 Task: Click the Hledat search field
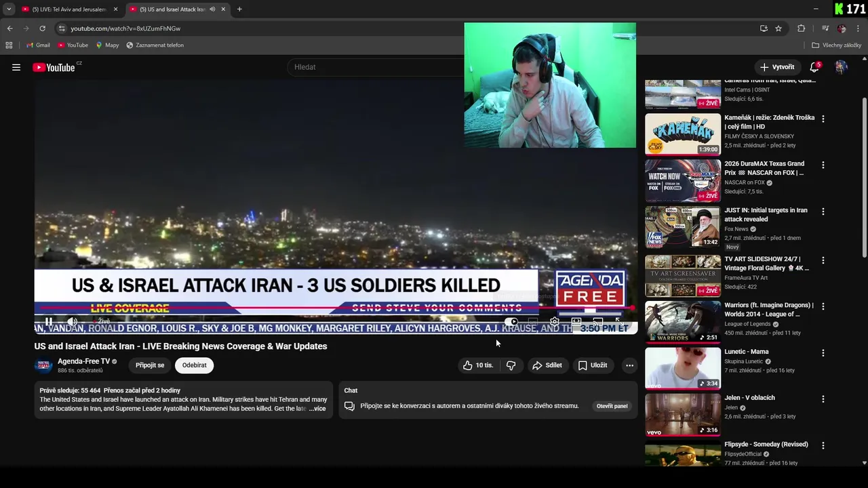click(x=376, y=67)
